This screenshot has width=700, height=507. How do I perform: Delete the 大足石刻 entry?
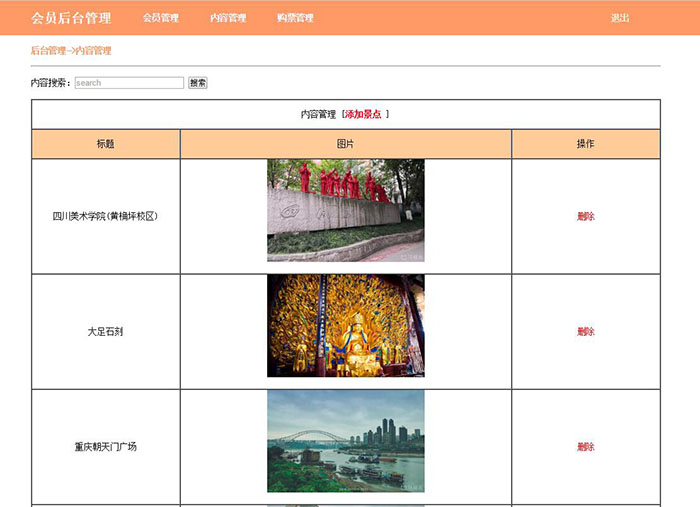[x=585, y=332]
